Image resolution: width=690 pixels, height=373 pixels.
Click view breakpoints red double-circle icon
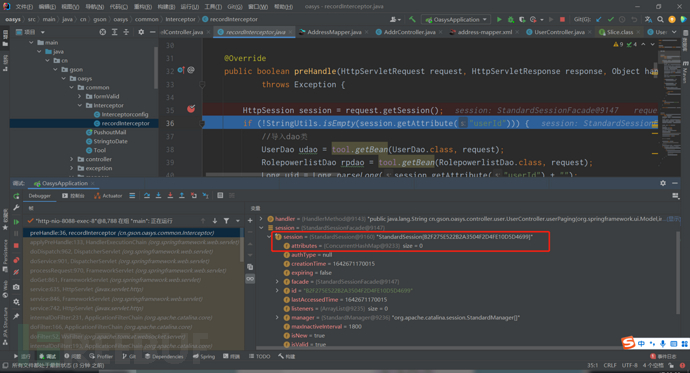pyautogui.click(x=16, y=260)
